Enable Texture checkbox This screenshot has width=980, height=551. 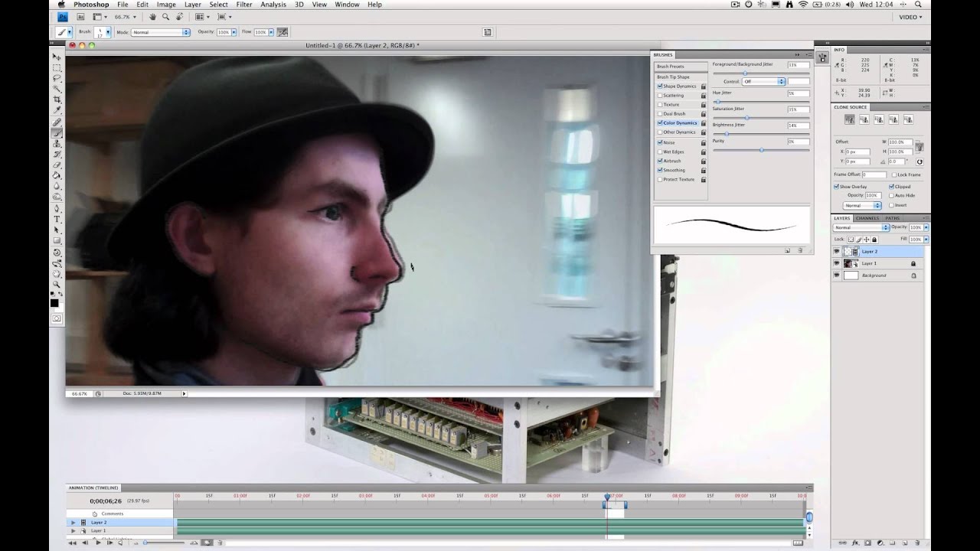[660, 104]
